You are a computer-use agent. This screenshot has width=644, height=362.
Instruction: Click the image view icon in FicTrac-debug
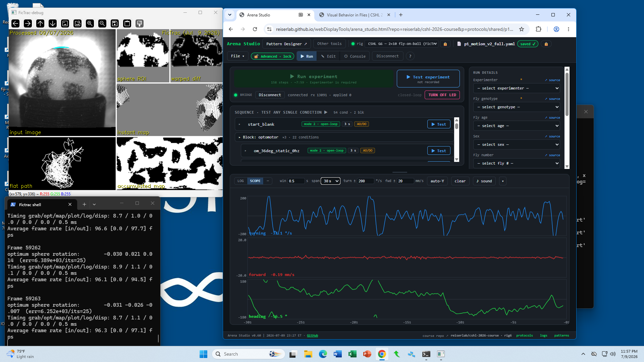click(65, 23)
